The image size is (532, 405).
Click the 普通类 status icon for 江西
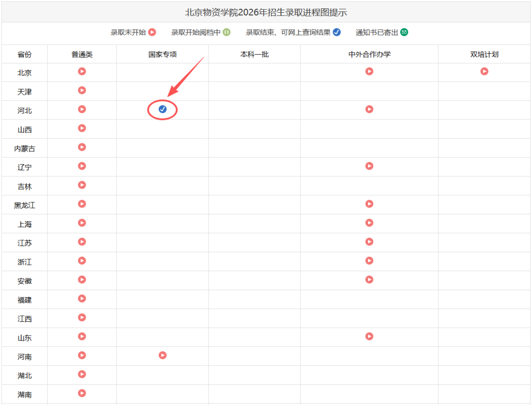(x=82, y=317)
